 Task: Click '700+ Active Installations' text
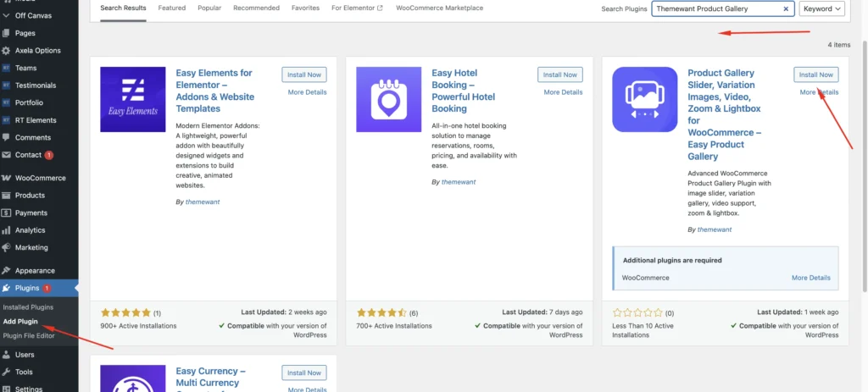[394, 326]
